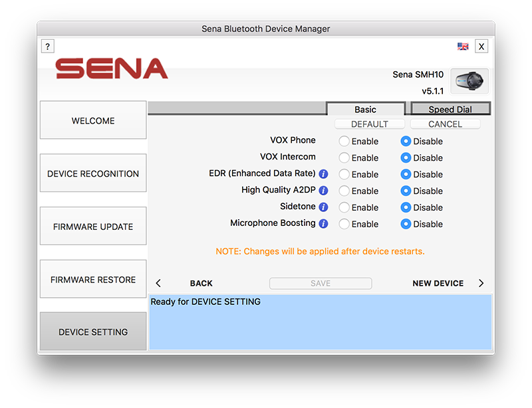Enable VOX Intercom
The height and width of the screenshot is (408, 532).
point(344,157)
